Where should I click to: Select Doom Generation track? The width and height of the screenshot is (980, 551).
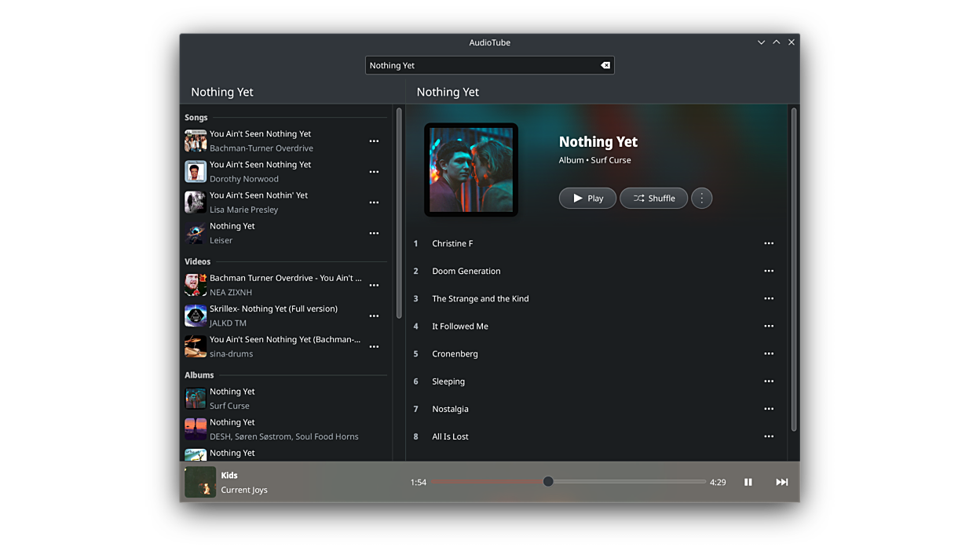pyautogui.click(x=466, y=271)
